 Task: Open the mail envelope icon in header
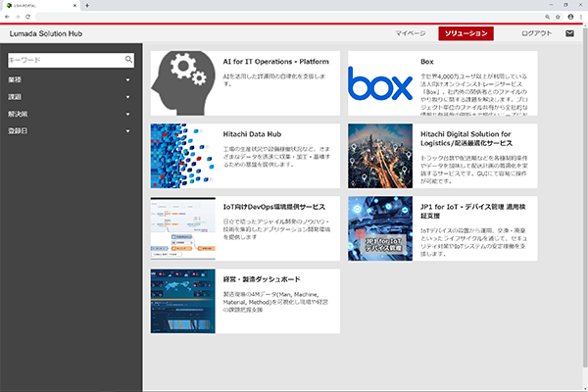[x=569, y=33]
